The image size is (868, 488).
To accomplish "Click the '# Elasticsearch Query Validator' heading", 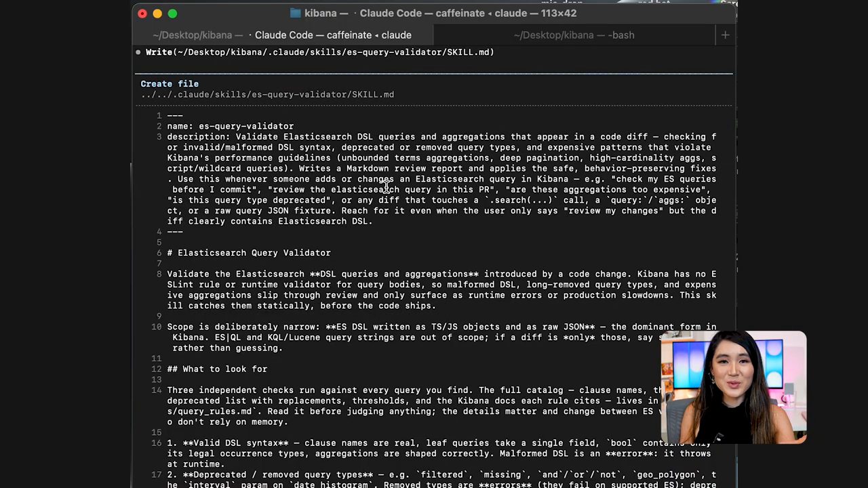I will [249, 253].
